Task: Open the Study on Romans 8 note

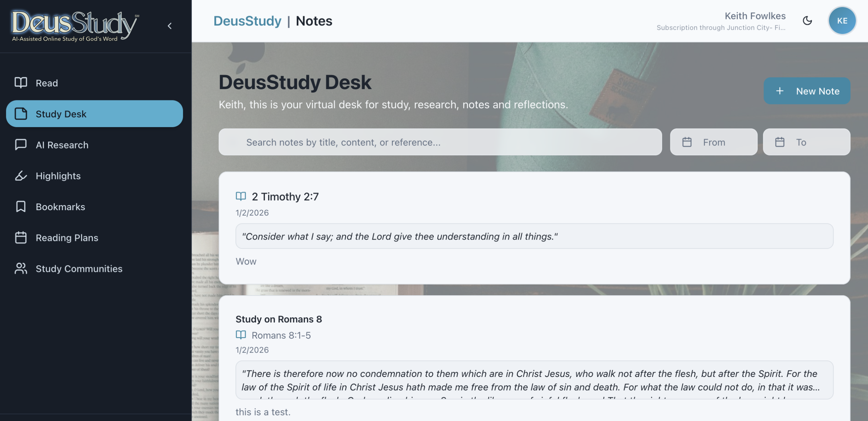Action: (x=279, y=319)
